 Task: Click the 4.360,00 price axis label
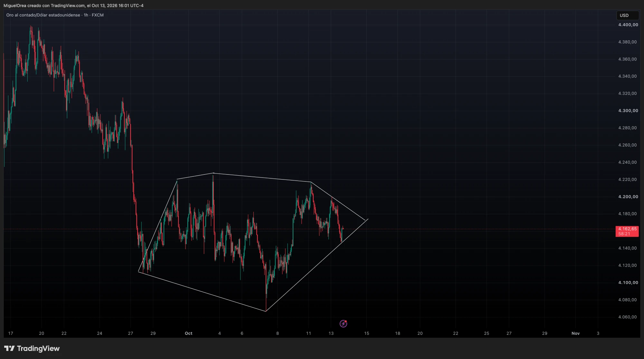627,59
